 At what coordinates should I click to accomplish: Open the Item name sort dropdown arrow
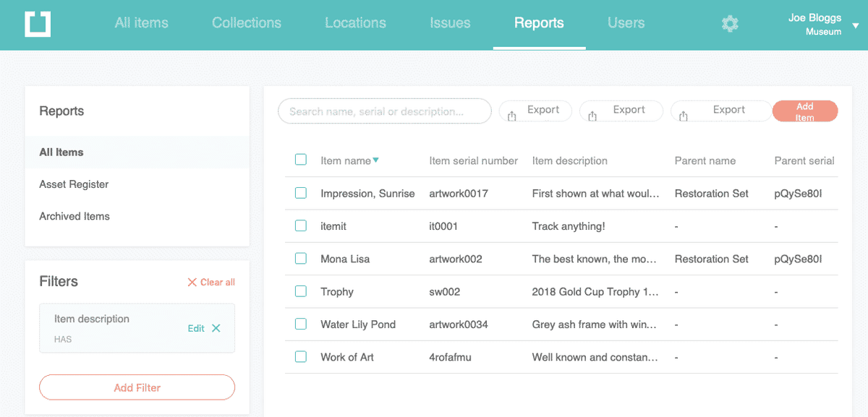(x=377, y=160)
